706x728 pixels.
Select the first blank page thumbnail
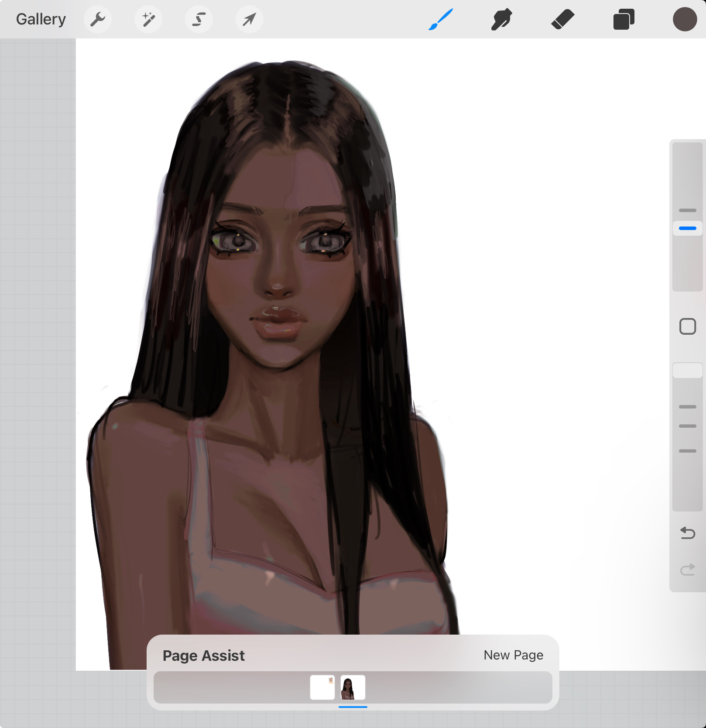pos(322,687)
